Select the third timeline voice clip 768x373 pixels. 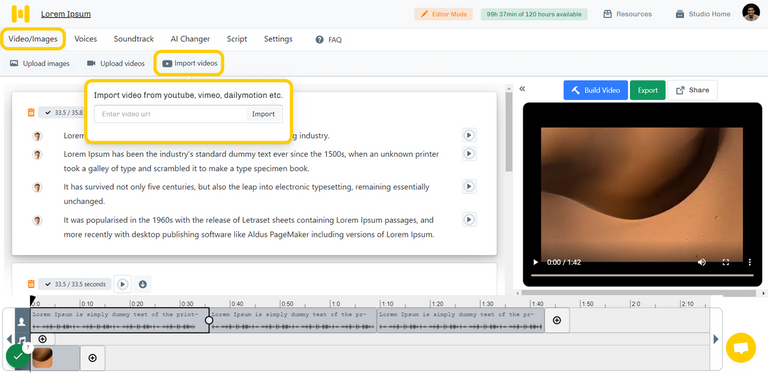(x=461, y=321)
